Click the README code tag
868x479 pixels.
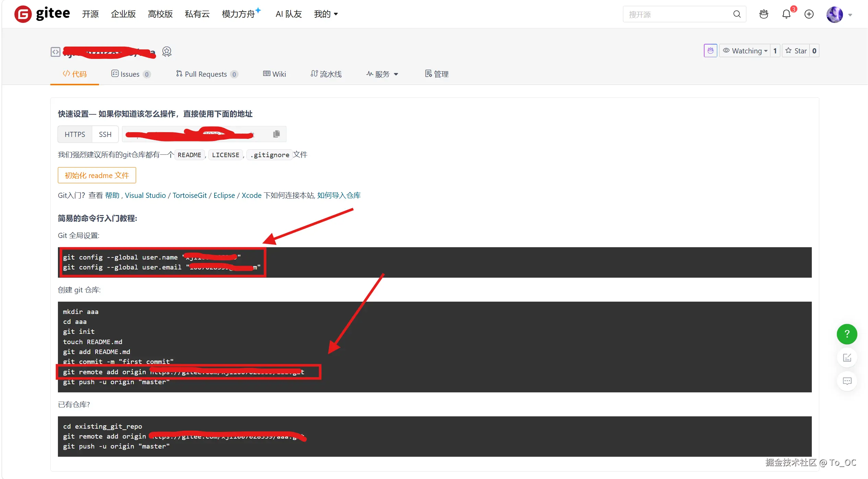190,155
